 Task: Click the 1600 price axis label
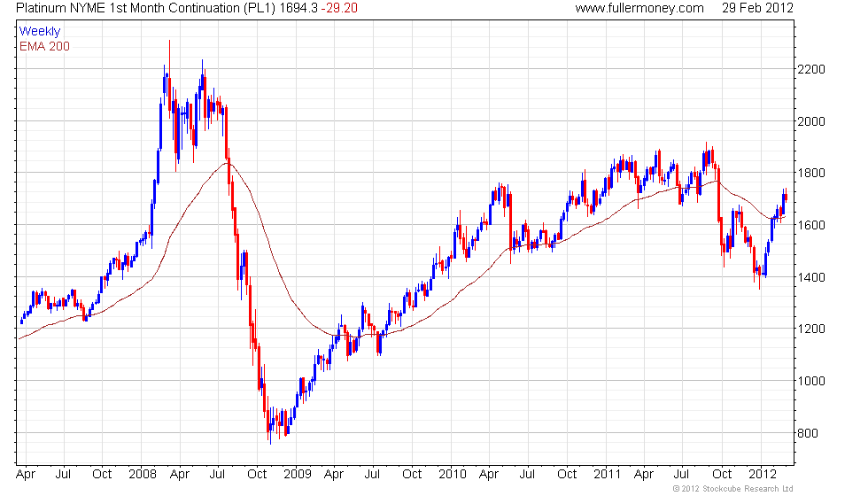[811, 225]
